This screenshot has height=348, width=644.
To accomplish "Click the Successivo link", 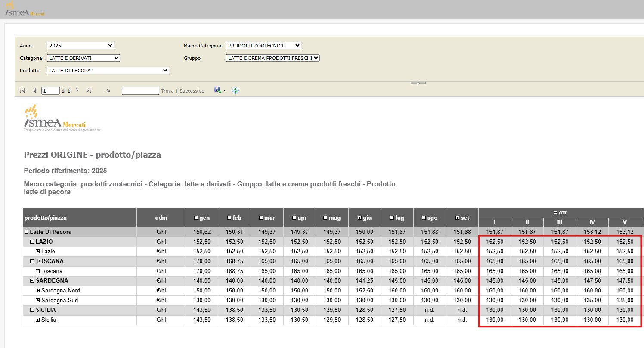I will coord(192,91).
